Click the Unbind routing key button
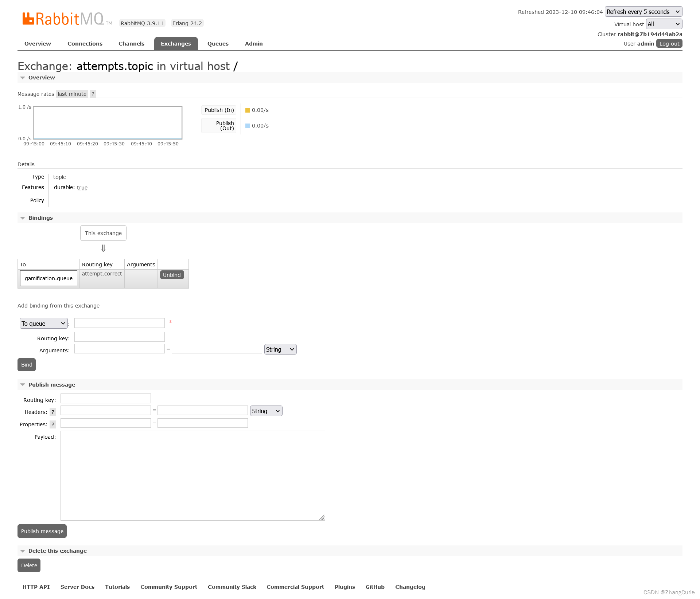The width and height of the screenshot is (700, 599). [172, 275]
